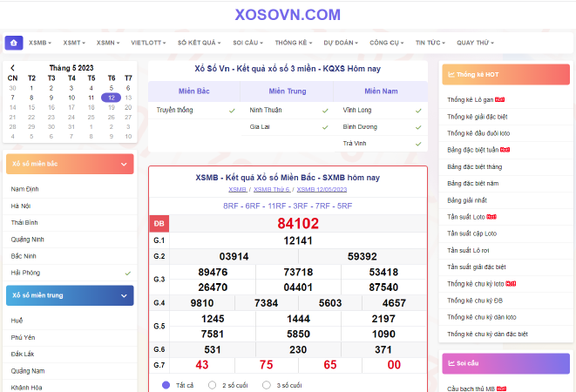Click the special prize number 84102
Screen dimensions: 576x392
(x=298, y=223)
